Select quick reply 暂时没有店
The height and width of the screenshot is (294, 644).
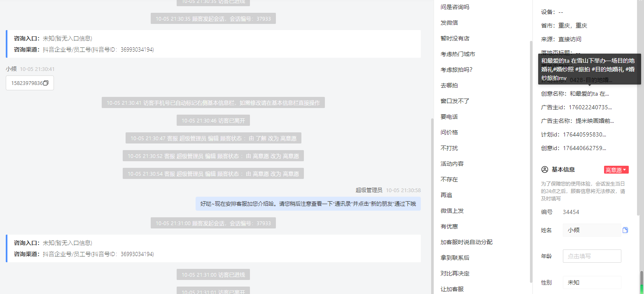(455, 38)
